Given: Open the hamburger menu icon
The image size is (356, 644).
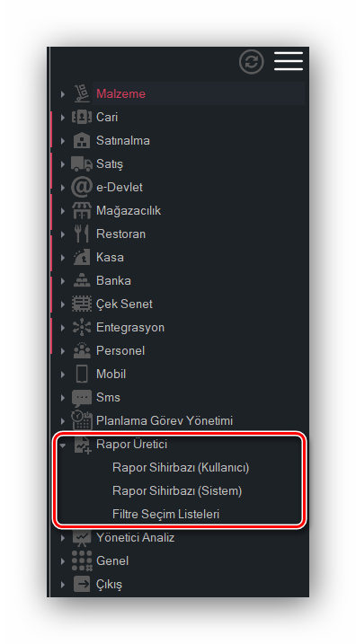Looking at the screenshot, I should point(289,61).
